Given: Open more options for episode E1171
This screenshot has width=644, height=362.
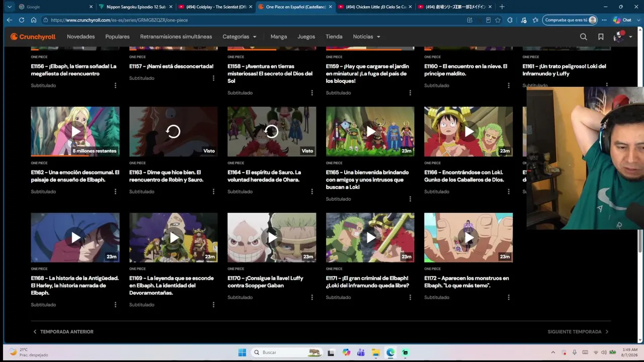Looking at the screenshot, I should pos(410,297).
